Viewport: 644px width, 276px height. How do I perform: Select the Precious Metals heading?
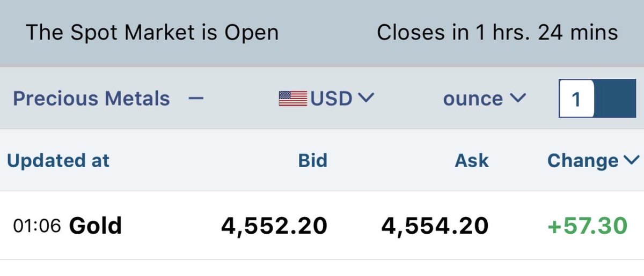pos(91,99)
